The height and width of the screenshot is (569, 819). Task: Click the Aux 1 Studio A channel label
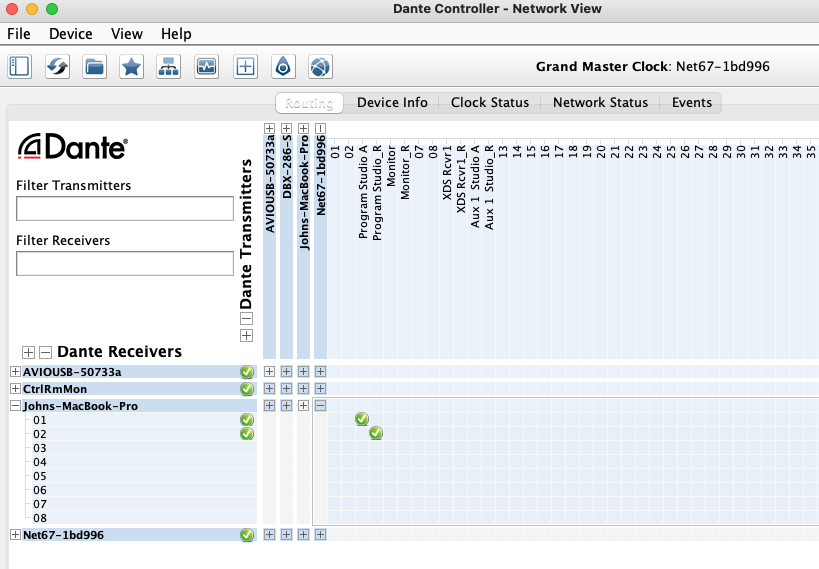click(x=475, y=187)
